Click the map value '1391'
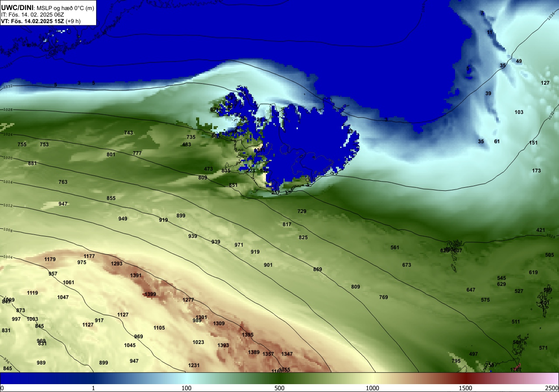This screenshot has width=559, height=392. [136, 275]
